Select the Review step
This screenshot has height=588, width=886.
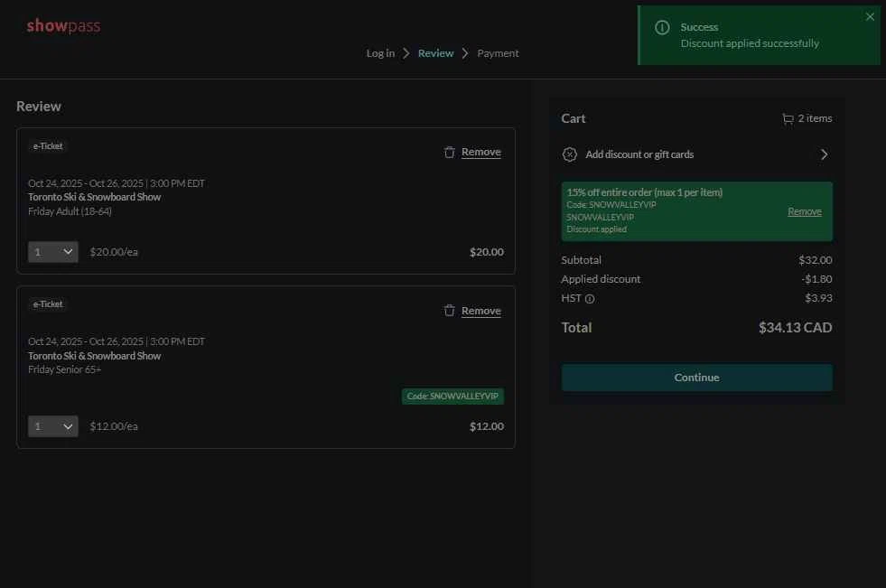pos(435,53)
